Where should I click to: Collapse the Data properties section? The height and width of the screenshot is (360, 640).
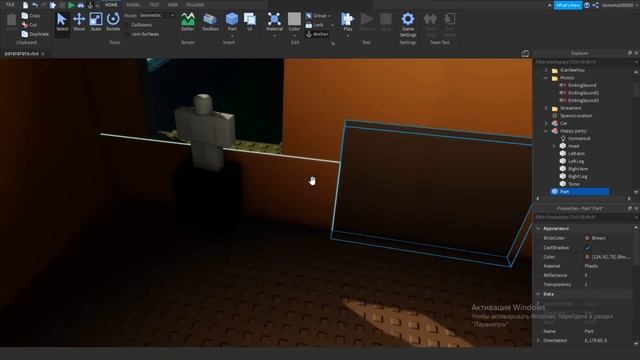[538, 294]
